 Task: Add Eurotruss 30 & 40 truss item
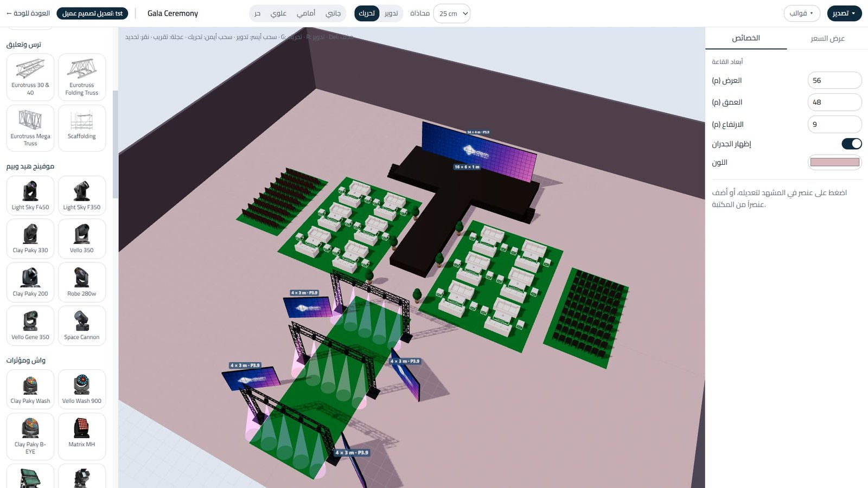click(x=30, y=77)
